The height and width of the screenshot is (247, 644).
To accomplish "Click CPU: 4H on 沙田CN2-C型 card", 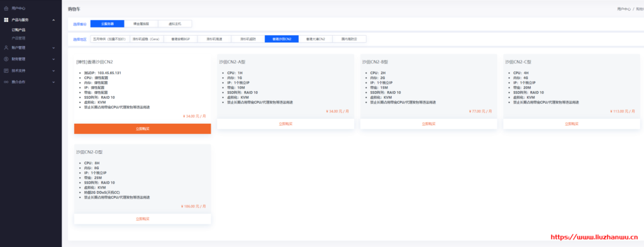I will tap(521, 73).
